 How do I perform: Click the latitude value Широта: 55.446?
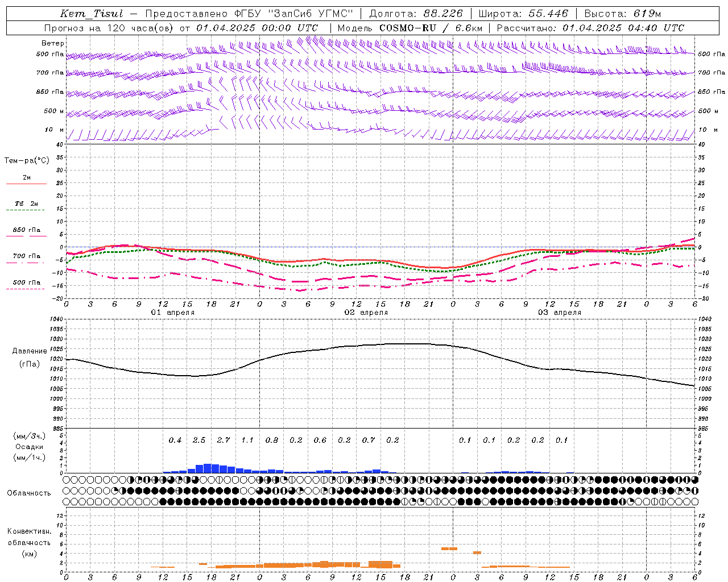(x=524, y=14)
